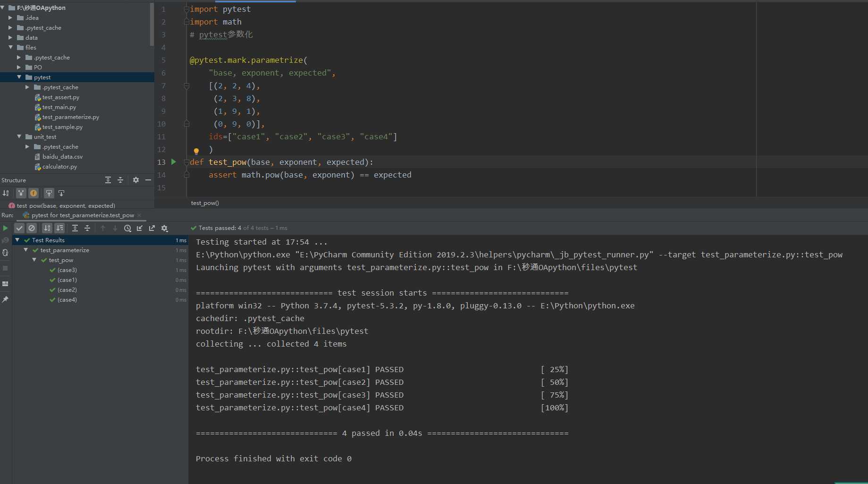
Task: Toggle Autoscroll from Source in Structure toolbar
Action: 61,193
